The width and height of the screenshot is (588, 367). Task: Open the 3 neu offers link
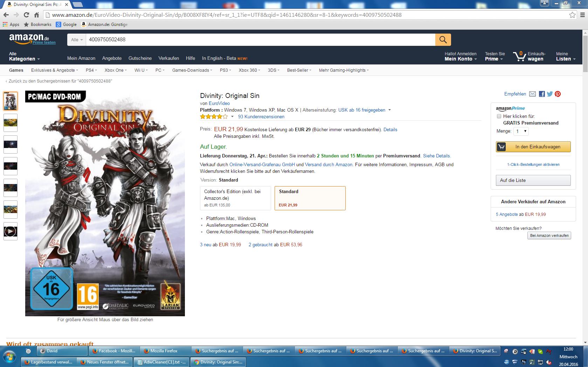tap(206, 245)
